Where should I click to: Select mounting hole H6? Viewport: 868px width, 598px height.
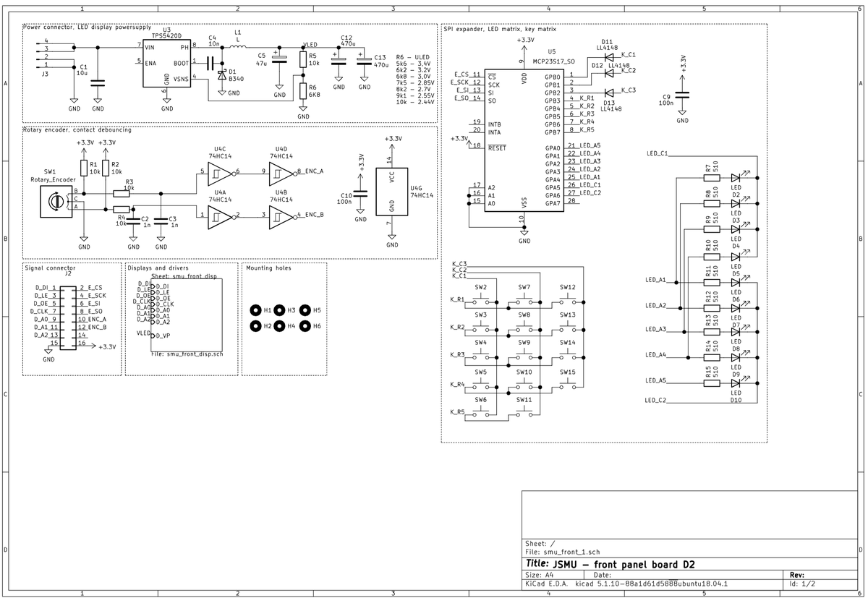tap(305, 326)
